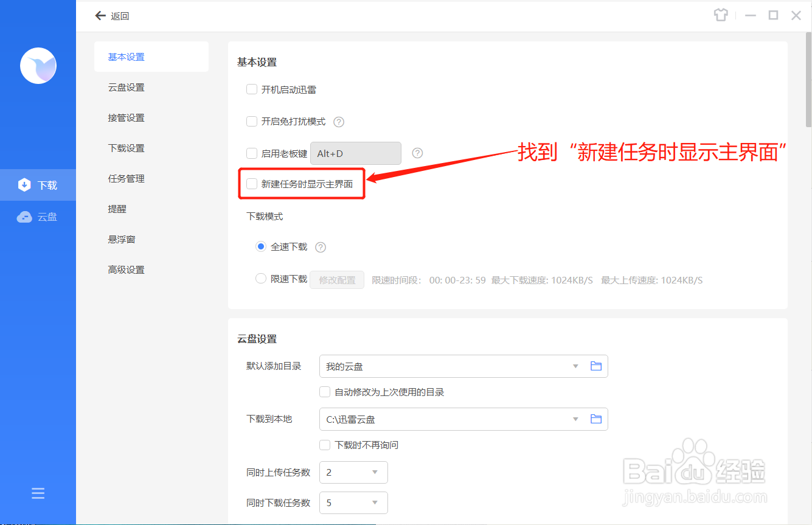Click 返回 to go back
This screenshot has height=525, width=812.
tap(120, 16)
